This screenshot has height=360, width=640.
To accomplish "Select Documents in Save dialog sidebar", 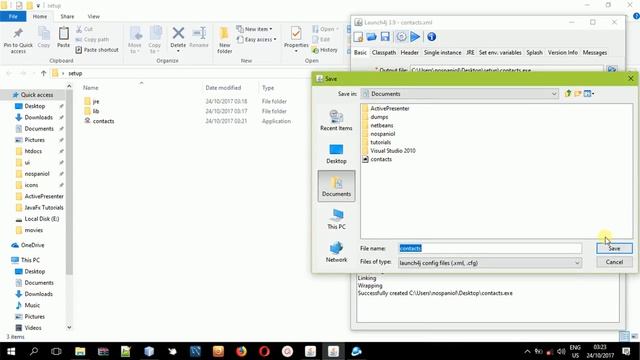I will [336, 186].
